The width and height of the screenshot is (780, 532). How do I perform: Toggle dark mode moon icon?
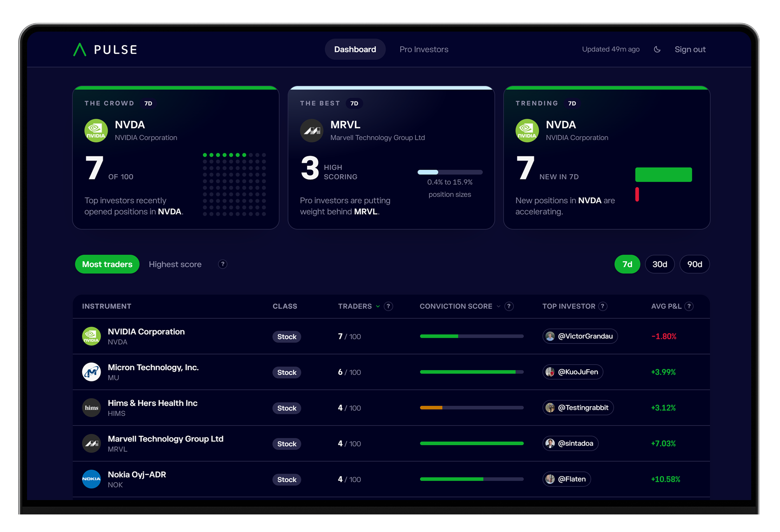pos(657,50)
